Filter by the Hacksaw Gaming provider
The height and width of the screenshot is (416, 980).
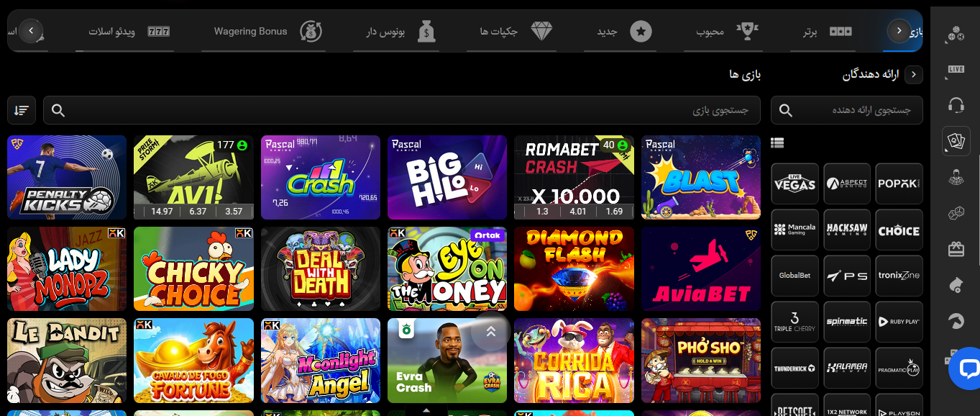(847, 230)
